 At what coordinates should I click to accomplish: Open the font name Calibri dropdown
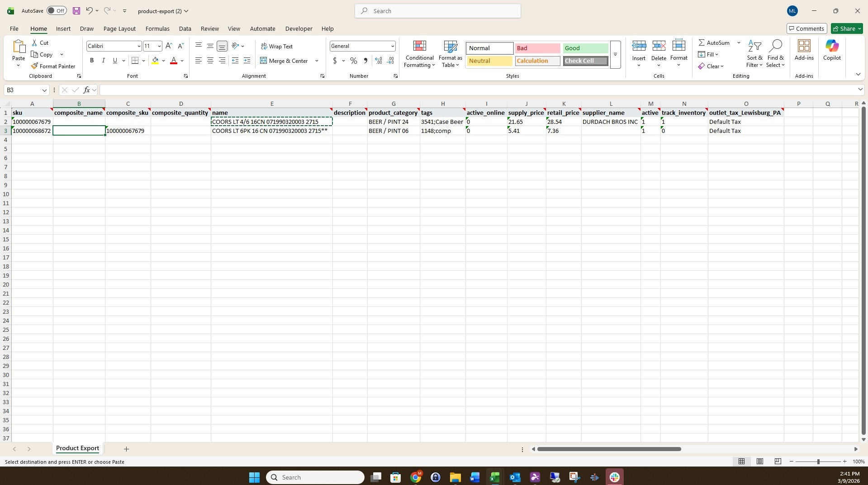click(x=138, y=46)
